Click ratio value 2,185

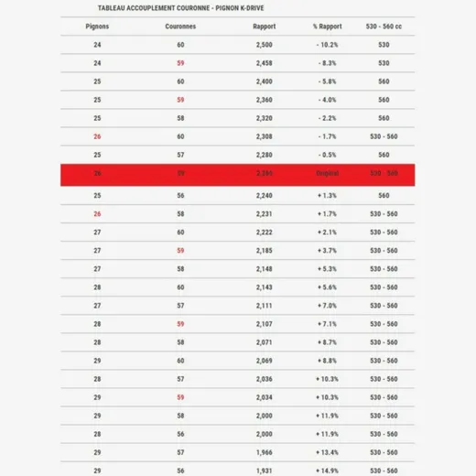[x=265, y=251]
